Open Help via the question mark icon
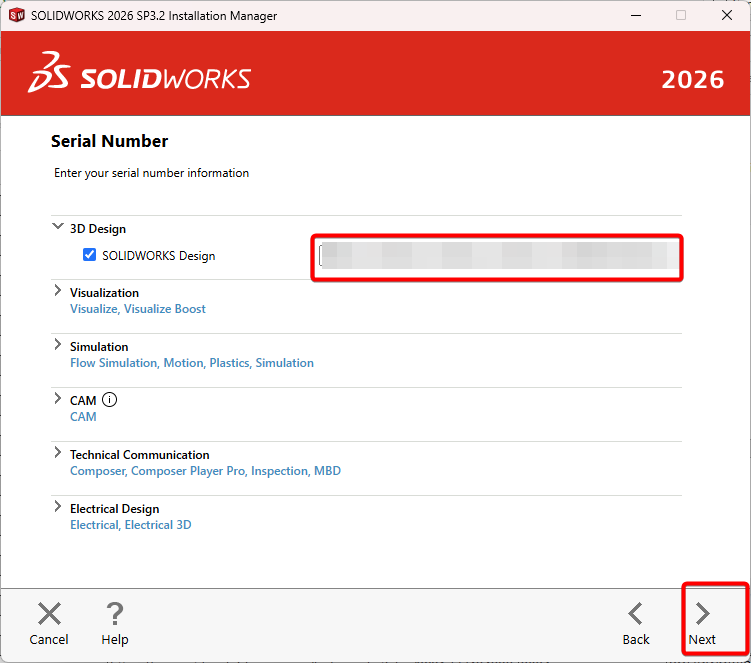The image size is (751, 663). coord(115,614)
